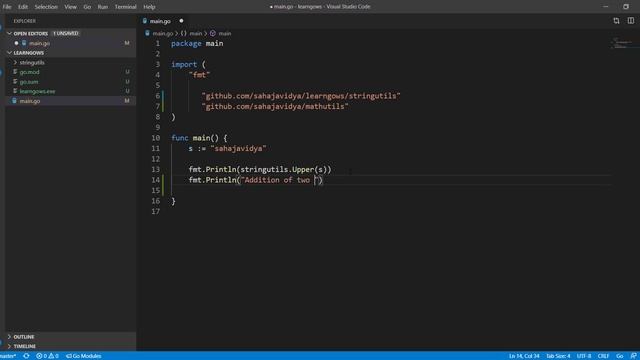
Task: Click line number 10 in gutter
Action: [156, 138]
